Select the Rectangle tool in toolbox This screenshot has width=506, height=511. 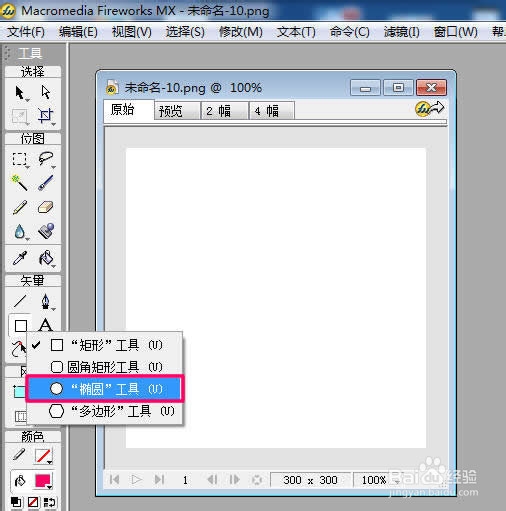coord(21,326)
